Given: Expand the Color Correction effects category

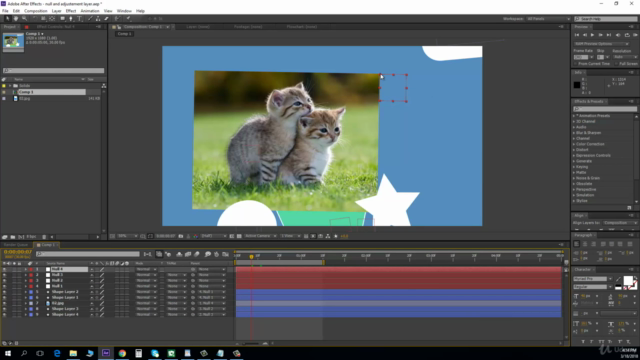Looking at the screenshot, I should pos(574,144).
